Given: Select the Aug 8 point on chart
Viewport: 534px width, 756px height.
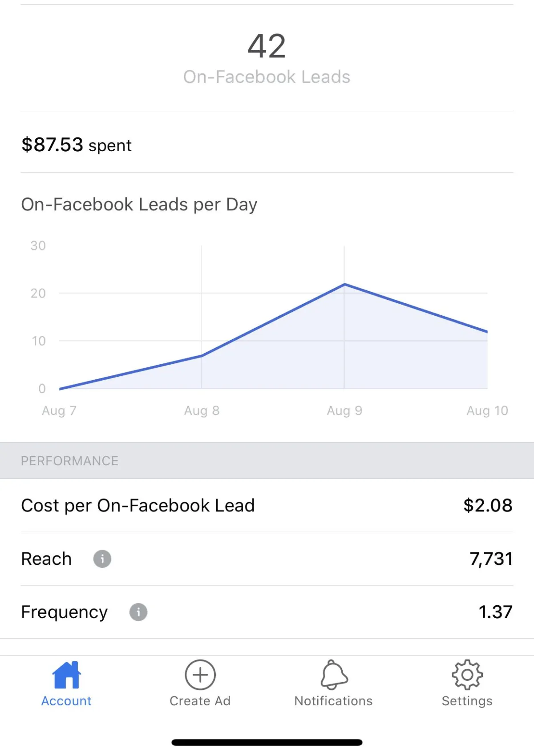Looking at the screenshot, I should click(202, 355).
